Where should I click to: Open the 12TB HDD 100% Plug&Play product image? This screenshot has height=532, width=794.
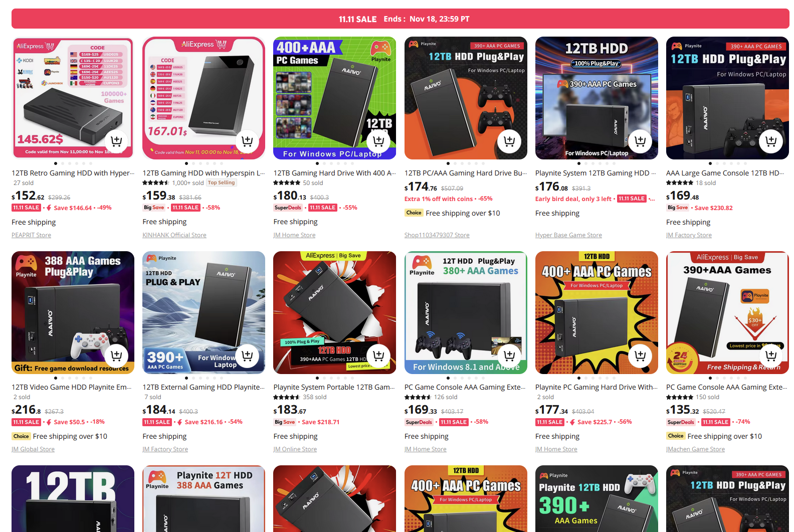[597, 98]
